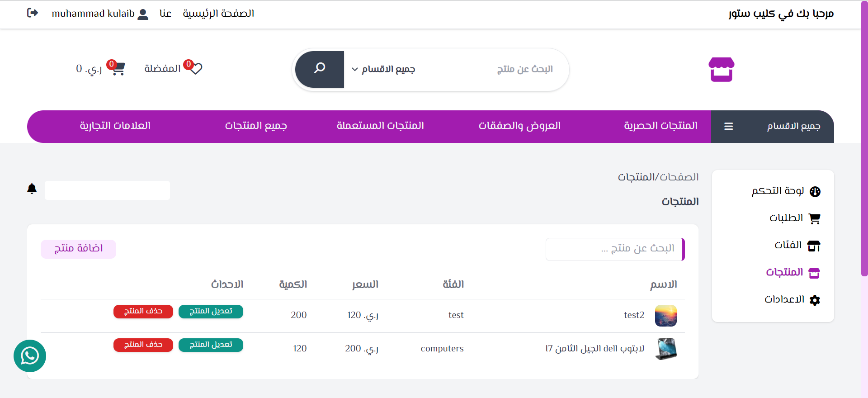
Task: Open the shopping cart icon
Action: click(x=118, y=69)
